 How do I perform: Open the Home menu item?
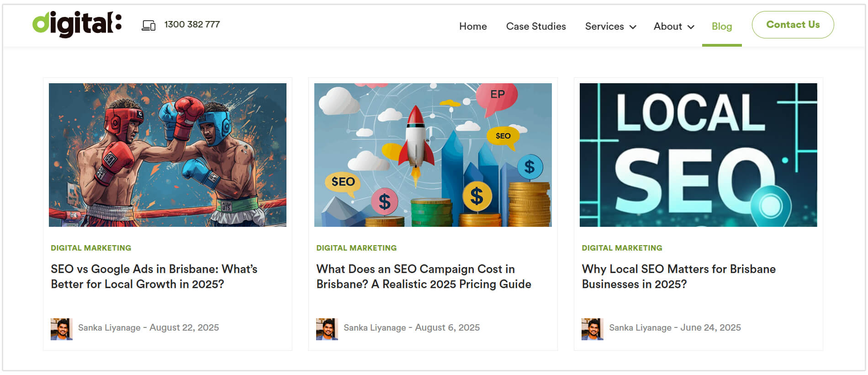[x=473, y=27]
